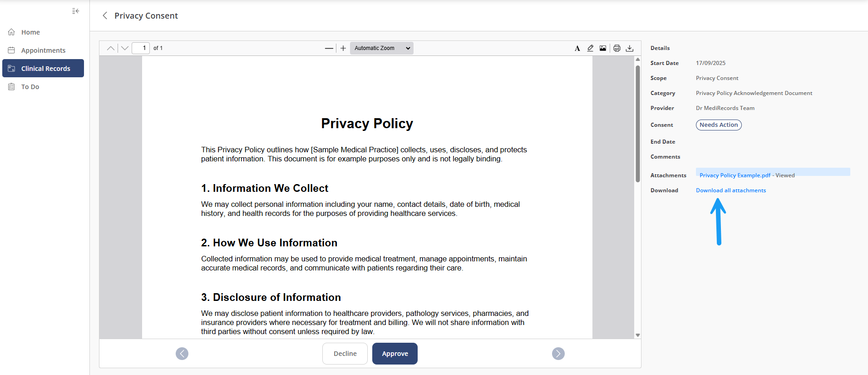Approve the privacy consent
This screenshot has height=375, width=868.
point(395,354)
